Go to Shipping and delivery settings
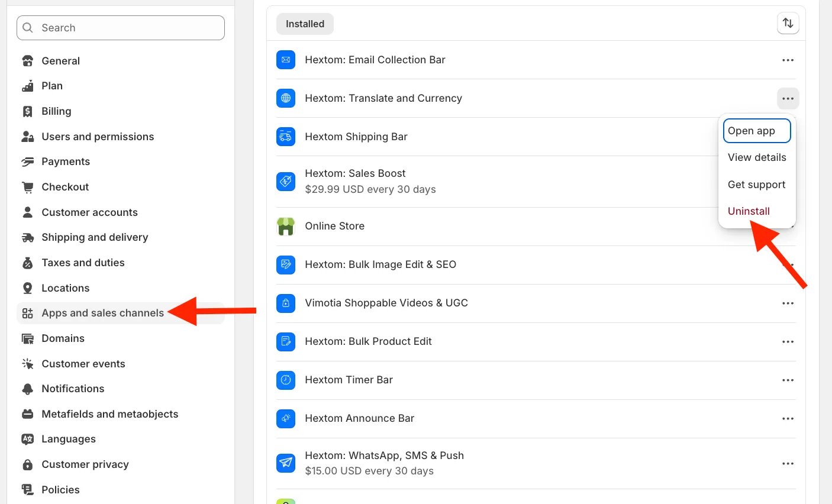This screenshot has height=504, width=832. click(121, 237)
